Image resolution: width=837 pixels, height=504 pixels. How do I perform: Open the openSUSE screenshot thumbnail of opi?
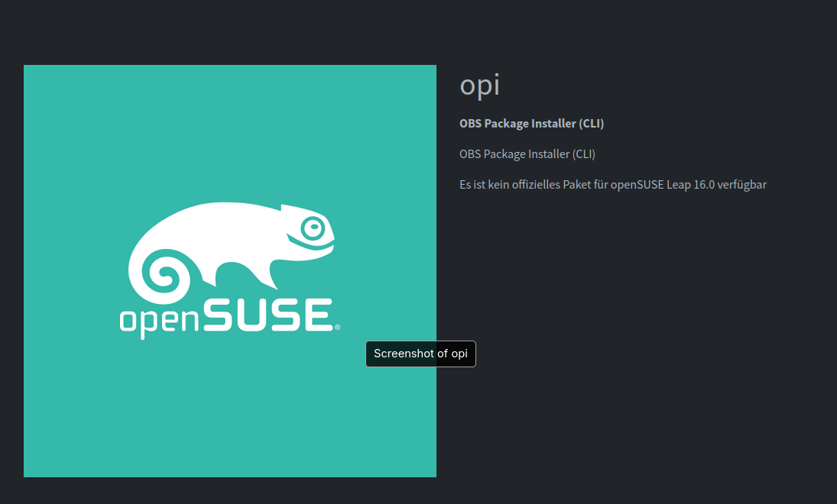(x=229, y=271)
